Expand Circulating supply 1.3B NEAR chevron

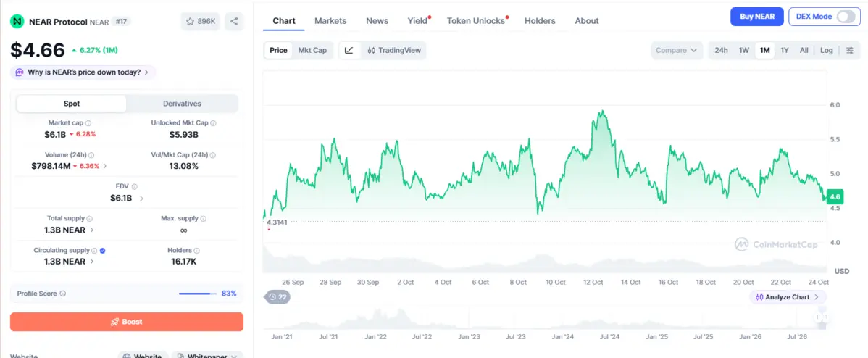[92, 262]
